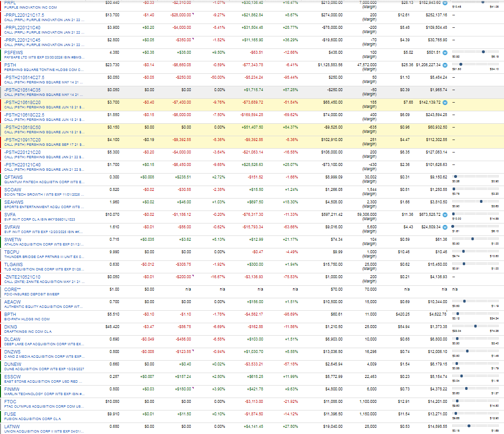This screenshot has width=504, height=434.
Task: Open the SVFAW SVF Invt warrants link
Action: click(x=12, y=227)
